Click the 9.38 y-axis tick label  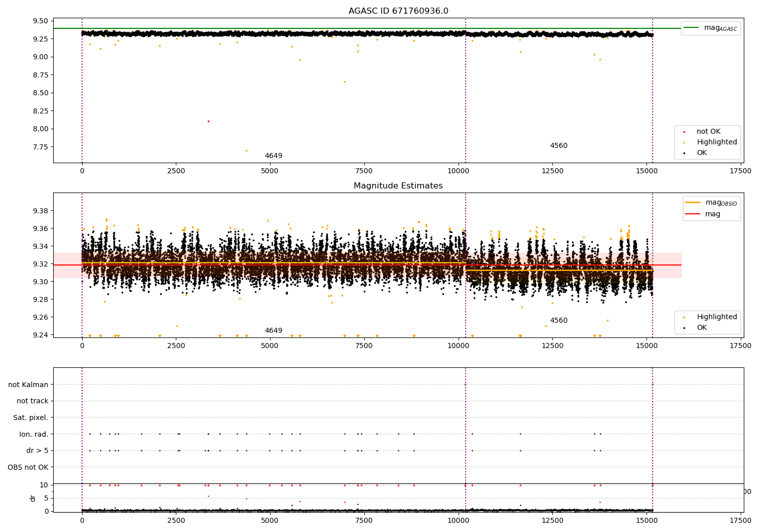(x=41, y=211)
